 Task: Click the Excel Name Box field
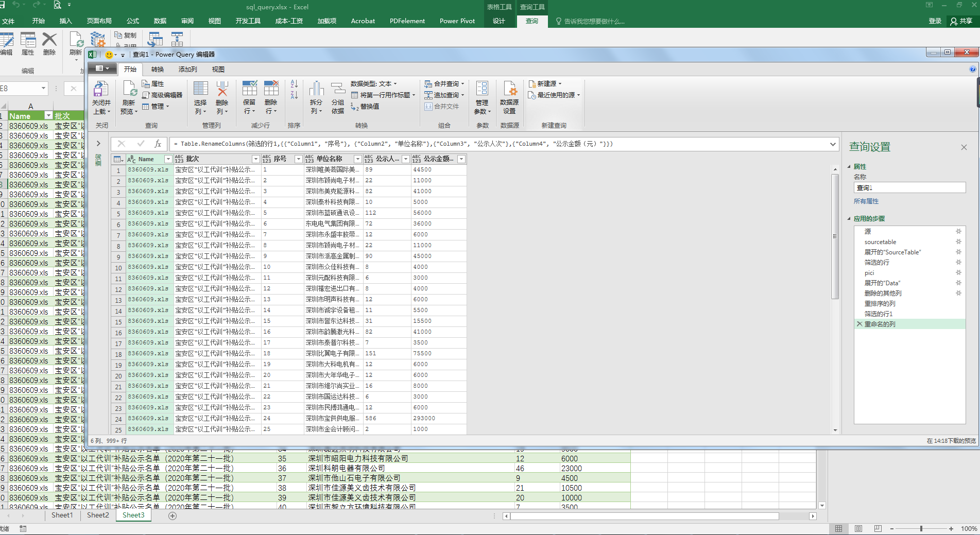(23, 89)
